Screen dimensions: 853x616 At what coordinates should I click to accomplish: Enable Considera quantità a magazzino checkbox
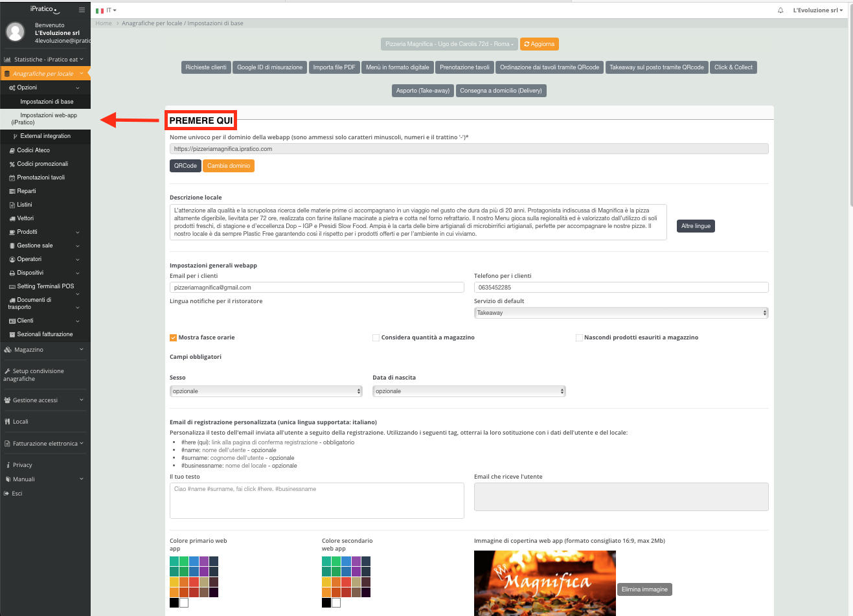pyautogui.click(x=376, y=337)
